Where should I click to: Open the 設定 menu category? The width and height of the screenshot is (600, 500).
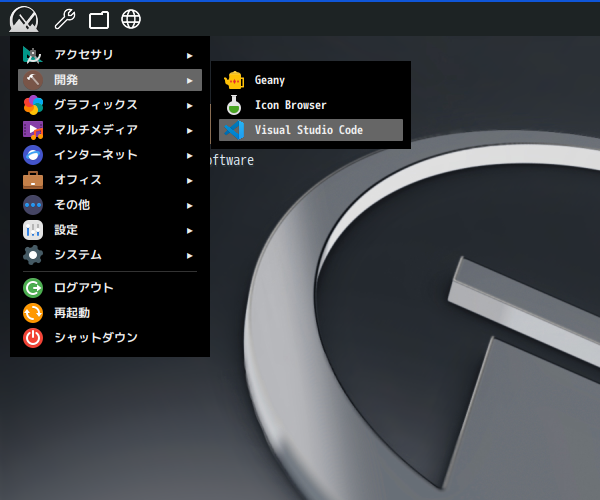[66, 230]
